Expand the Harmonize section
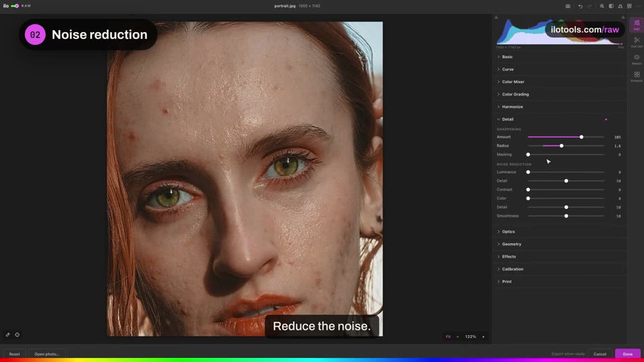 tap(559, 107)
